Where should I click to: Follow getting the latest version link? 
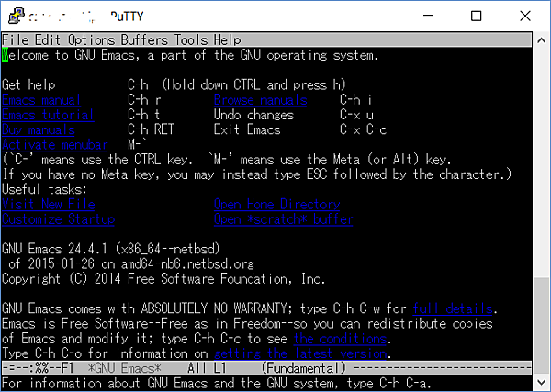(x=300, y=353)
